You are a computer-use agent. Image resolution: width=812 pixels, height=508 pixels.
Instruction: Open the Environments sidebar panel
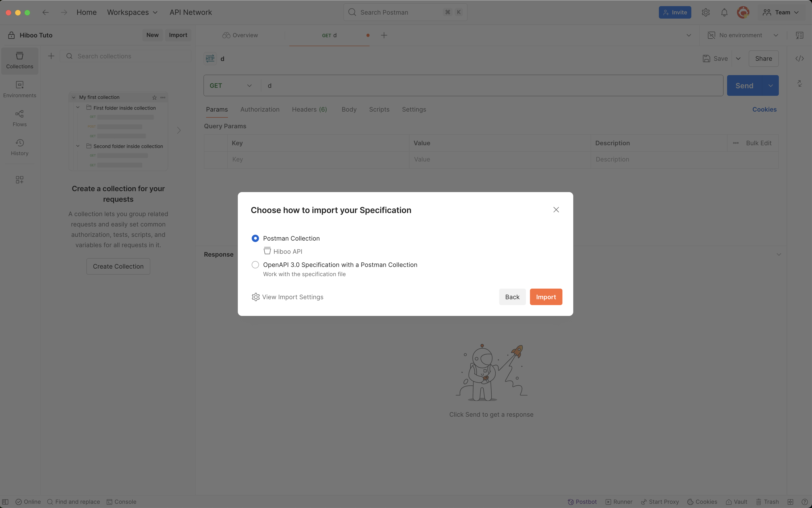point(20,89)
